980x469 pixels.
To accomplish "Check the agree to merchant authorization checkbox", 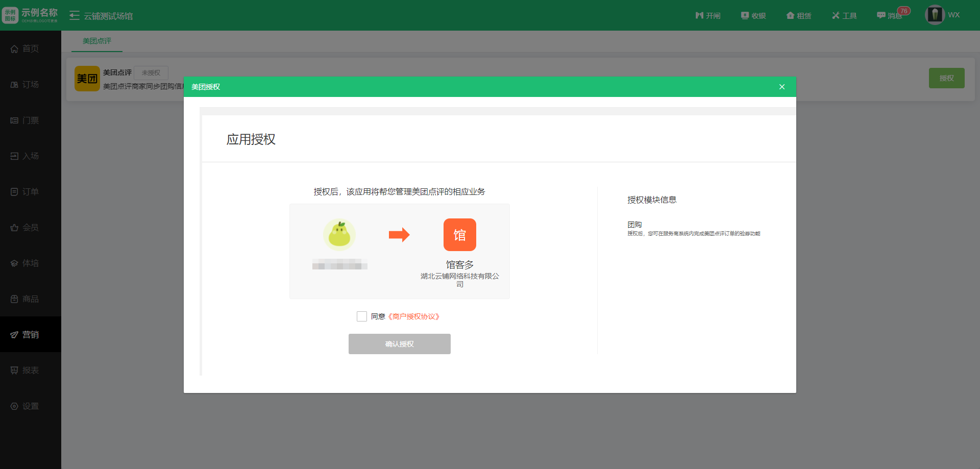I will (x=362, y=316).
